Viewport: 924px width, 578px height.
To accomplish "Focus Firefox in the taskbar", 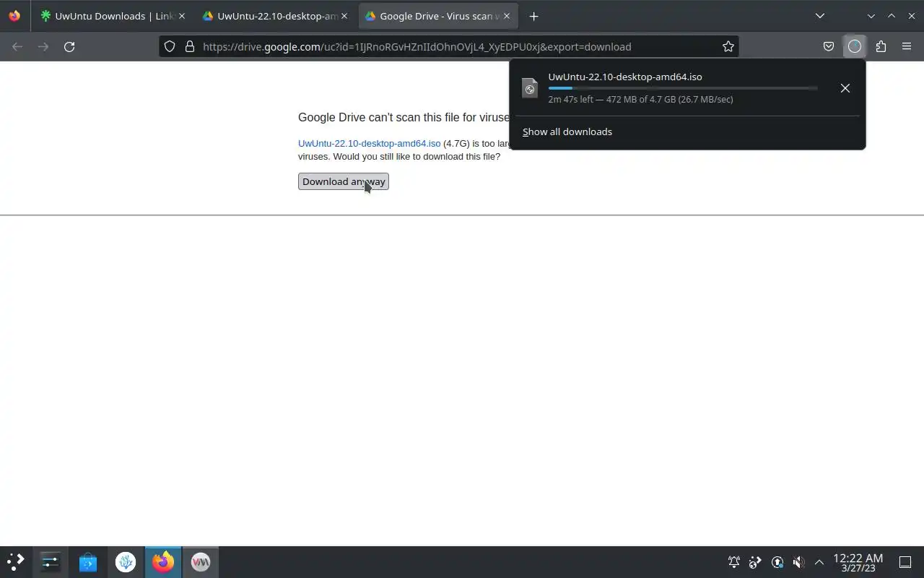I will coord(163,561).
